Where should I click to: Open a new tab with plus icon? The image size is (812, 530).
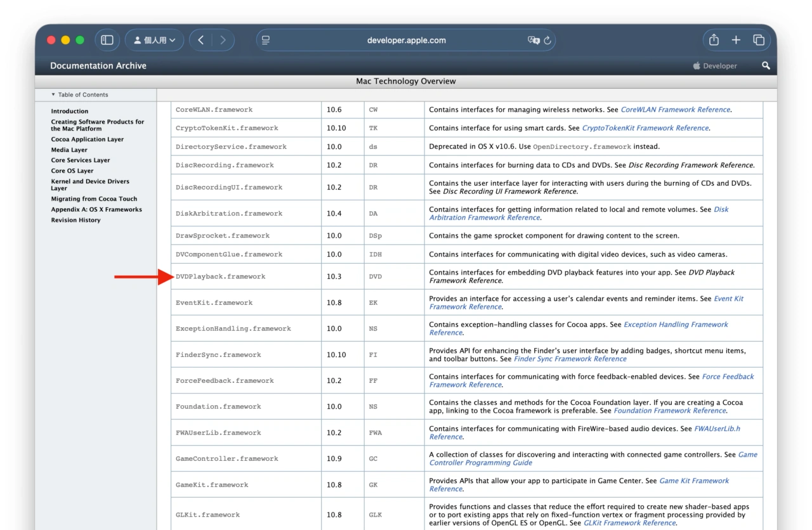[x=736, y=40]
